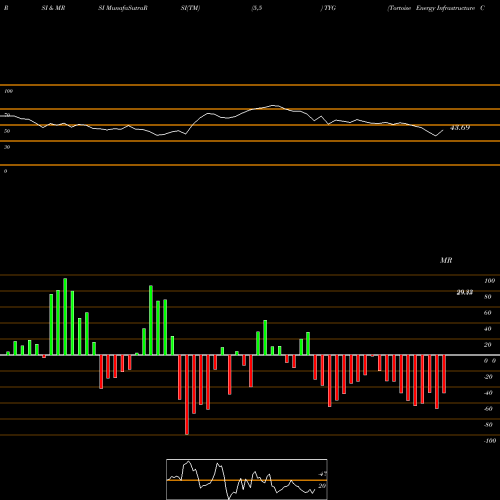The height and width of the screenshot is (500, 500).
Task: Click the -40 label on MR axis
Action: tap(488, 393)
